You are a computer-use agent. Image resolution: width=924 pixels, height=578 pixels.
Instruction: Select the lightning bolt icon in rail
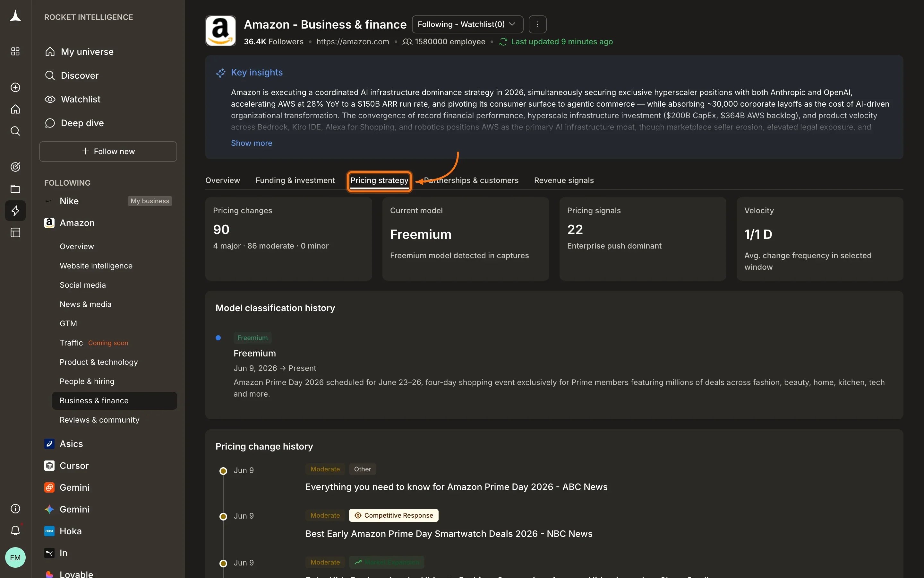pos(15,211)
